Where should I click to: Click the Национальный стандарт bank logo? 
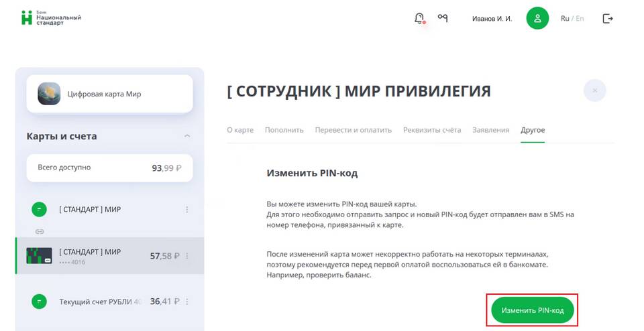[x=52, y=19]
